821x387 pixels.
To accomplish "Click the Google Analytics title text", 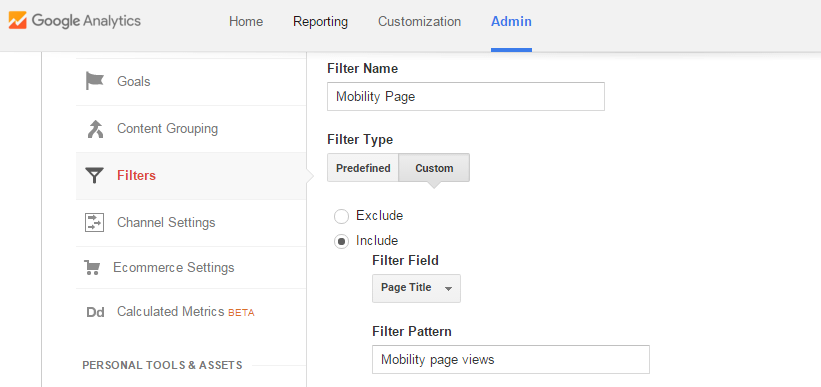I will [x=86, y=21].
